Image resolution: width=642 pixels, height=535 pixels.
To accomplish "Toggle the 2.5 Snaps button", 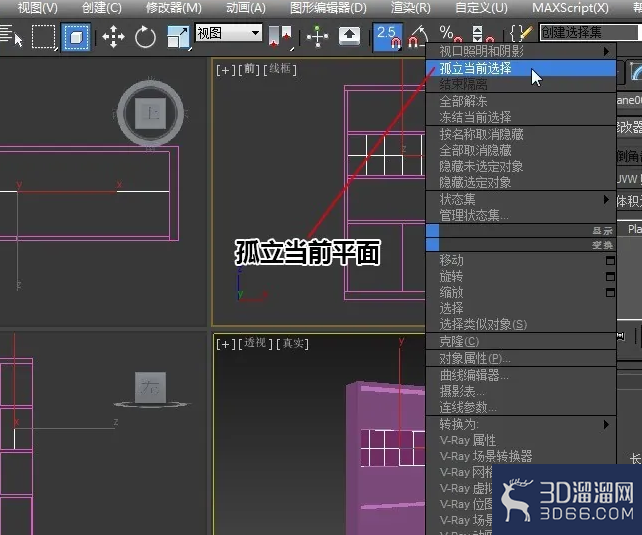I will [x=388, y=37].
